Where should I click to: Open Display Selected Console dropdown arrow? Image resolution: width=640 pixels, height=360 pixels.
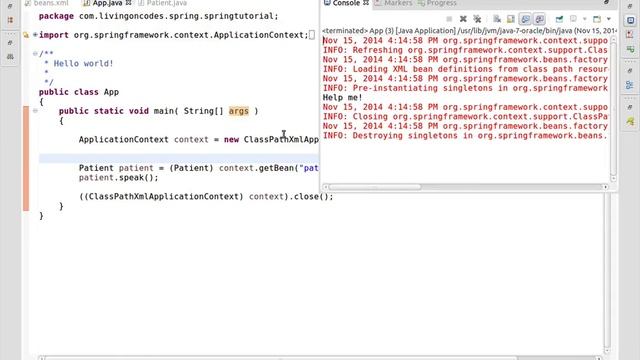[584, 19]
